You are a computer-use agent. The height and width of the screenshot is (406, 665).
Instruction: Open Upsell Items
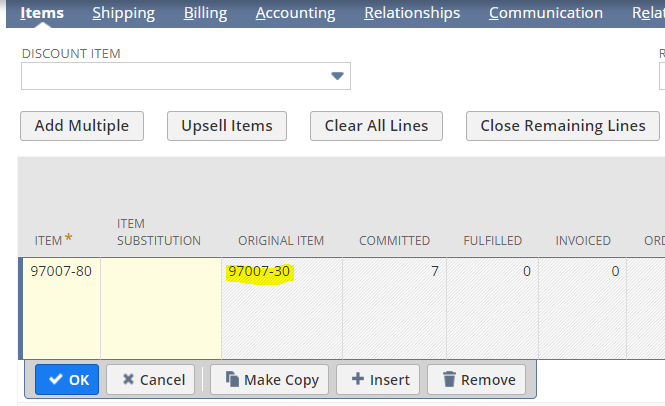226,125
